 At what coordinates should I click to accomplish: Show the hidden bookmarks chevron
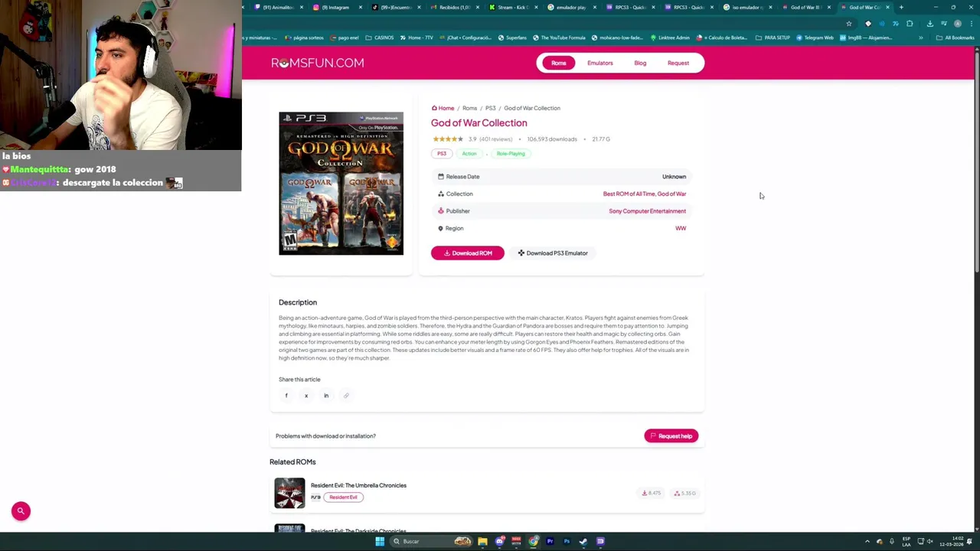click(x=921, y=37)
